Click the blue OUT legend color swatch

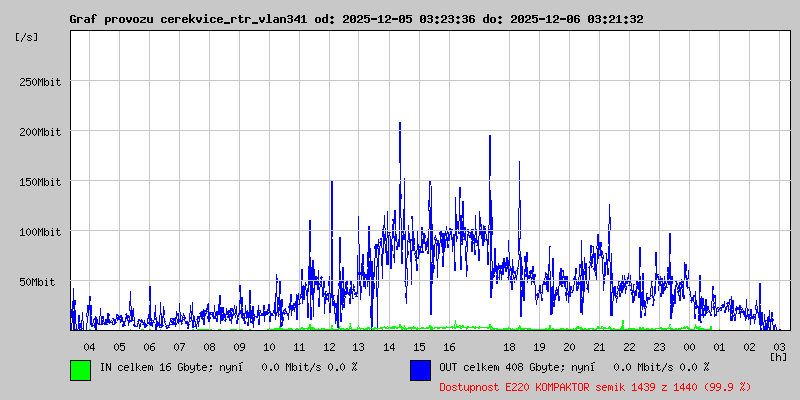(x=420, y=370)
